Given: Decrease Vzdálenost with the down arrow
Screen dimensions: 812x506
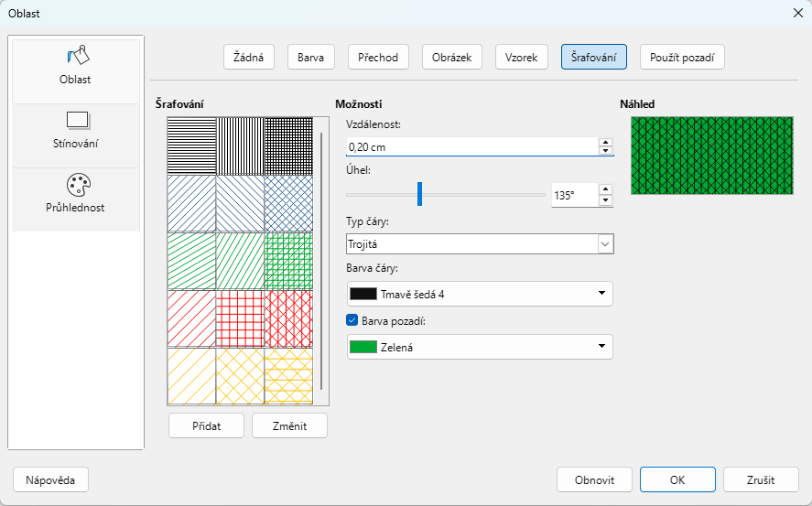Looking at the screenshot, I should tap(605, 151).
